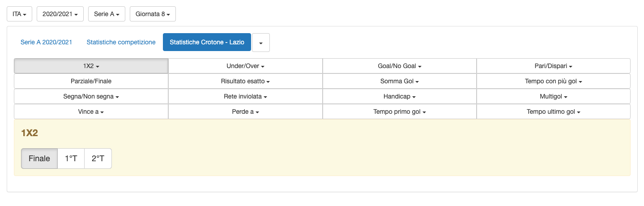This screenshot has width=644, height=206.
Task: Open the Under/Over statistics menu
Action: pos(245,66)
